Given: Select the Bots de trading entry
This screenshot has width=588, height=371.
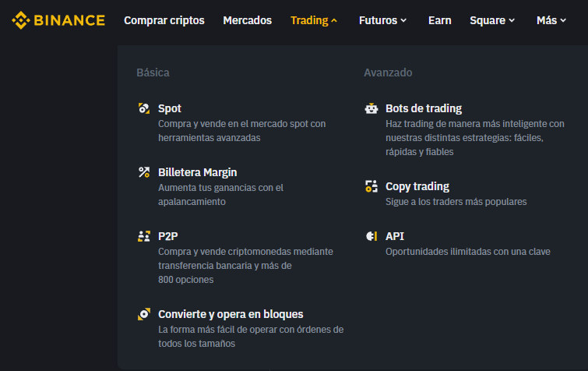Looking at the screenshot, I should pyautogui.click(x=424, y=108).
